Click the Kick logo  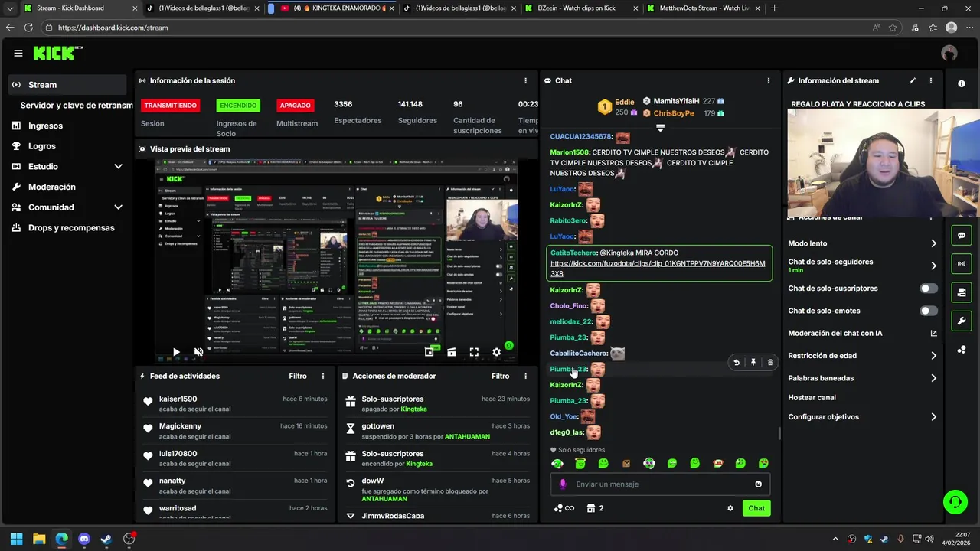point(57,53)
